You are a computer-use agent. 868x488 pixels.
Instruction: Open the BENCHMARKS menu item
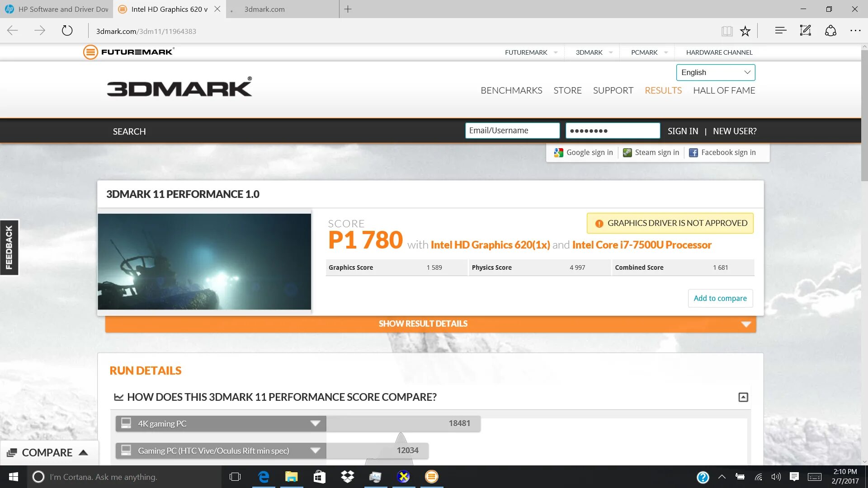pyautogui.click(x=511, y=90)
